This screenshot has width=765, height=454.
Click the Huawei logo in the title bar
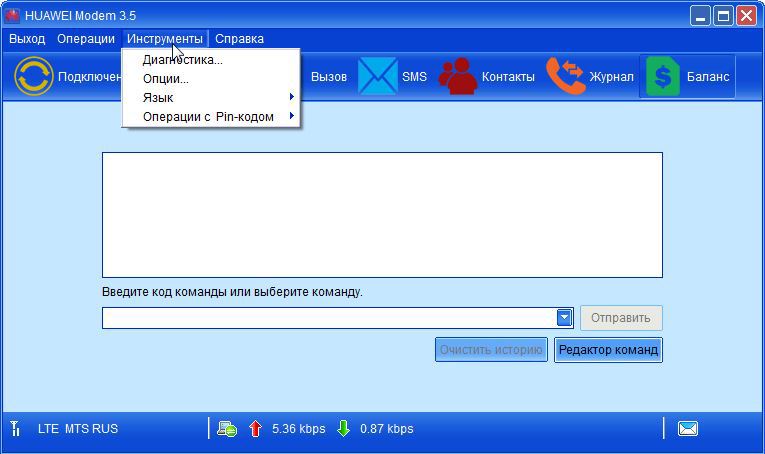pyautogui.click(x=12, y=15)
